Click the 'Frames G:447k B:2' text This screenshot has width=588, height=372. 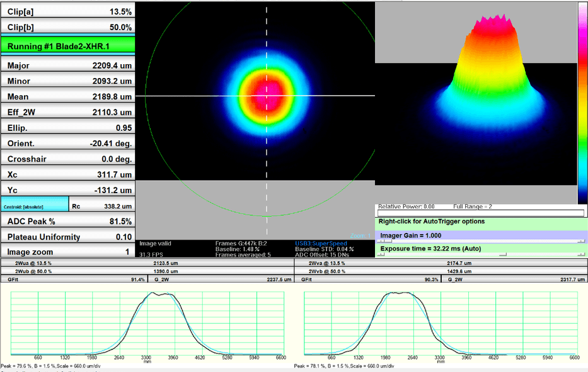pos(241,244)
